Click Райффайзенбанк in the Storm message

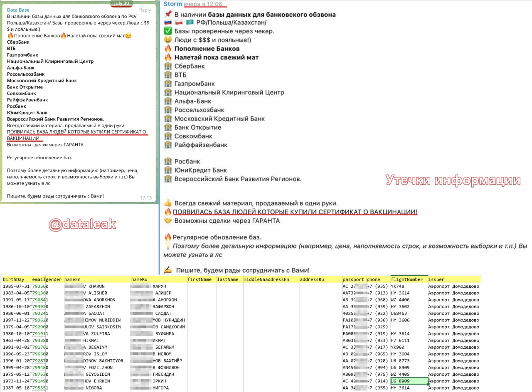click(201, 145)
